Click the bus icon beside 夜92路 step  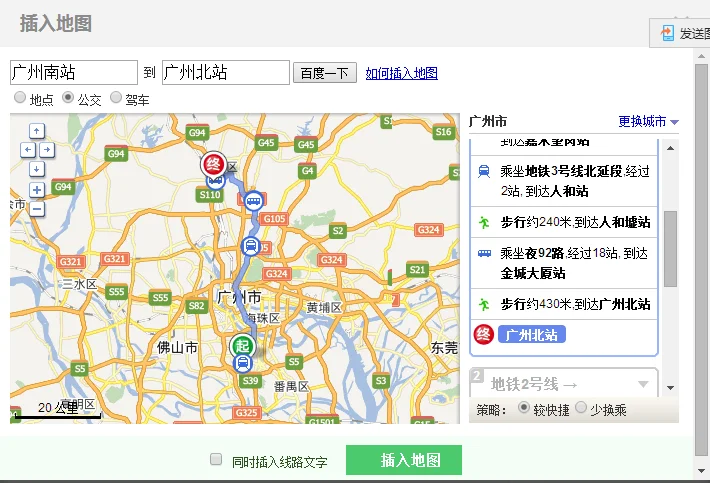pos(485,253)
